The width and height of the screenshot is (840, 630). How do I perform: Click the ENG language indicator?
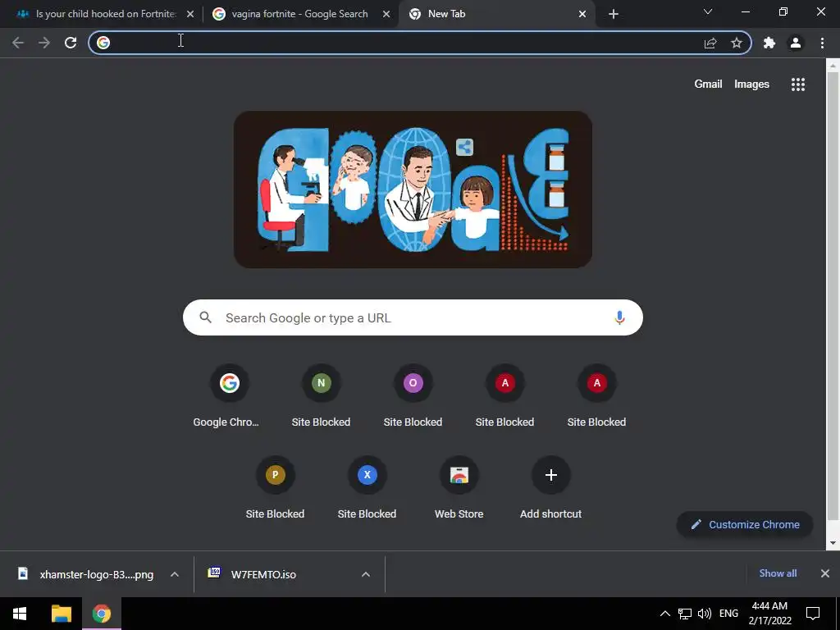(x=728, y=614)
